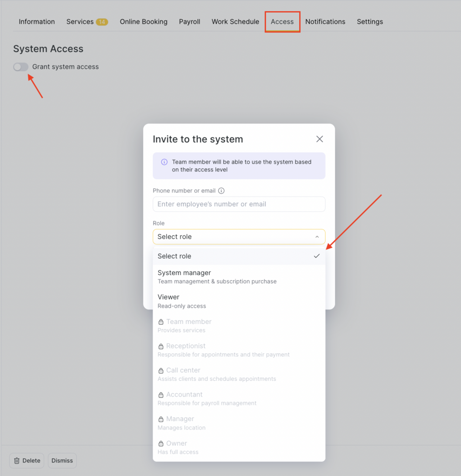Focus the employee number or email field
This screenshot has height=476, width=461.
(239, 204)
